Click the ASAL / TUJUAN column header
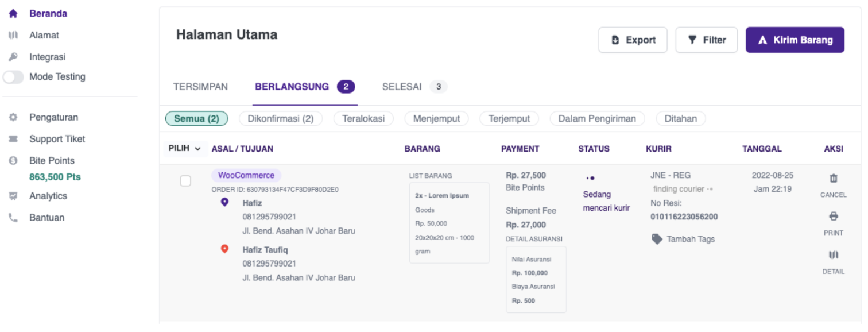This screenshot has height=332, width=868. (x=242, y=149)
